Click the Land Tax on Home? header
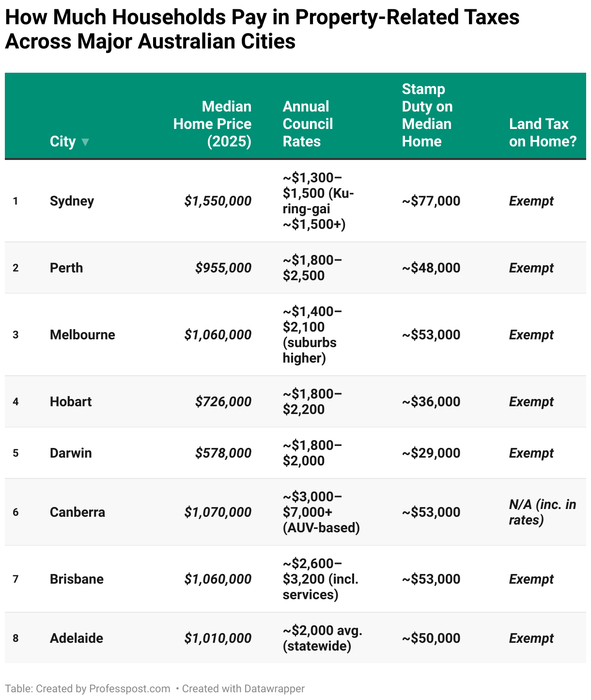591x700 pixels. click(543, 132)
